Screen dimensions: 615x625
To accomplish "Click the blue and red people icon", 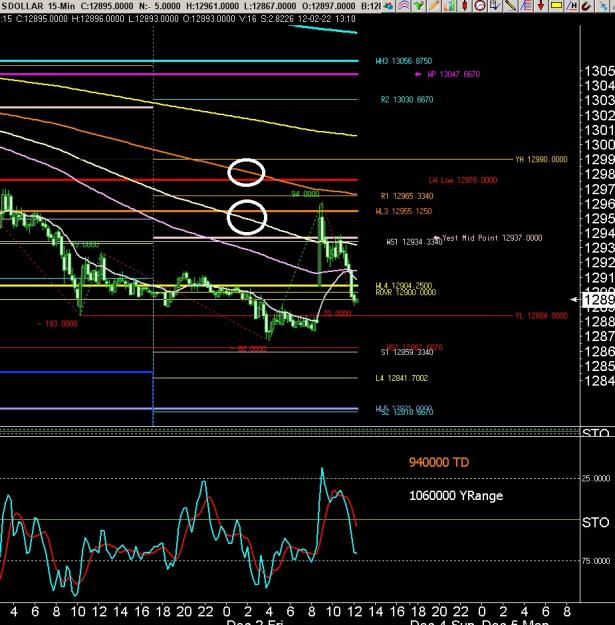I will tap(388, 6).
